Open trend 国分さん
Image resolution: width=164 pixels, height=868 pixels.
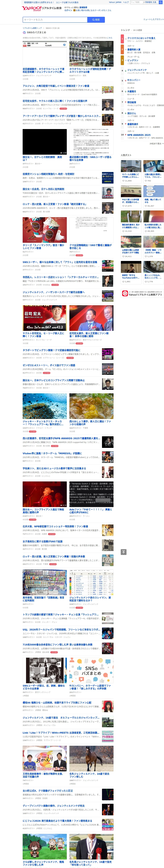[x=132, y=113]
